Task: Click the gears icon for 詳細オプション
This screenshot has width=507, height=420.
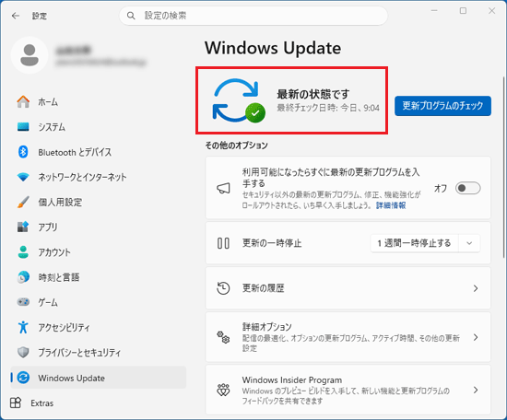Action: (x=223, y=337)
